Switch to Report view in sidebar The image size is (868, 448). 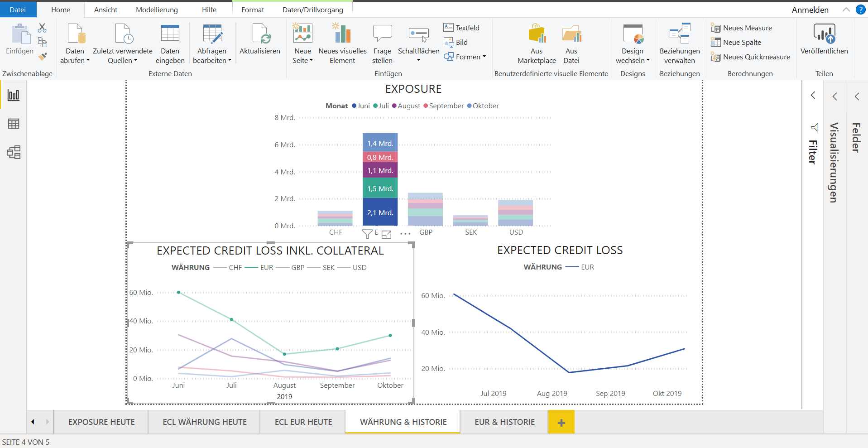click(14, 95)
